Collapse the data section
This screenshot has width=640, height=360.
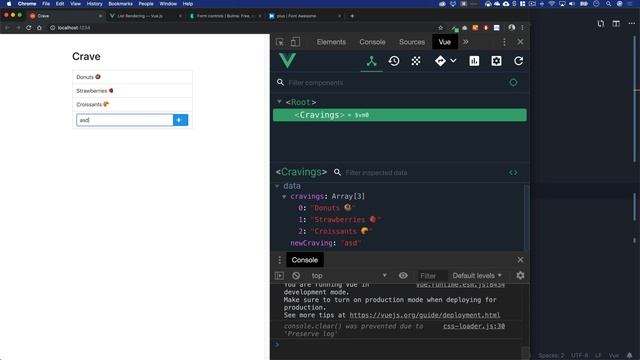coord(277,186)
